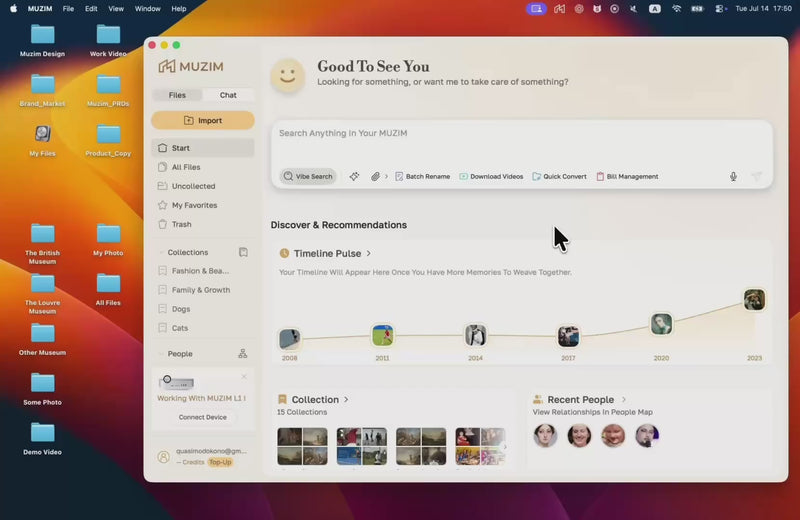Viewport: 800px width, 520px height.
Task: Open the second collection thumbnail
Action: [x=361, y=447]
